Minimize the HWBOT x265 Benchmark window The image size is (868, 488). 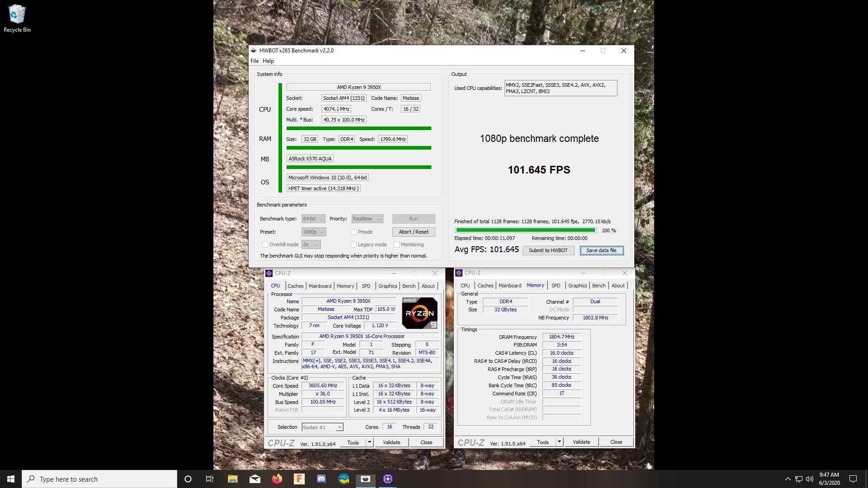(583, 51)
